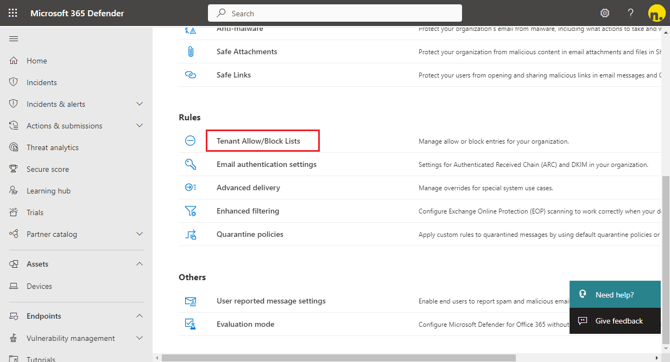Screen dimensions: 670x362
Task: Open User reported message settings
Action: (271, 301)
